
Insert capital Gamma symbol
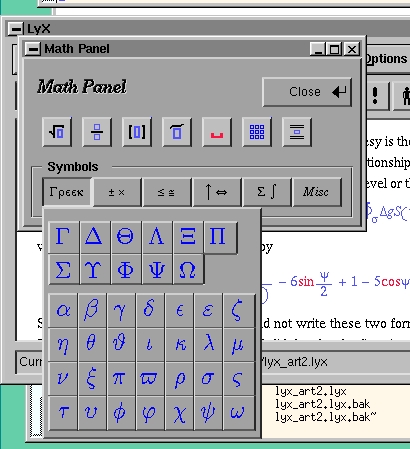click(64, 237)
